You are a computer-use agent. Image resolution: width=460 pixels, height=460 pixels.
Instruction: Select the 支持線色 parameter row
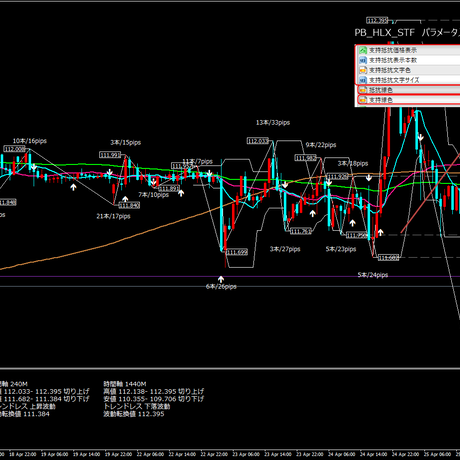pos(409,100)
